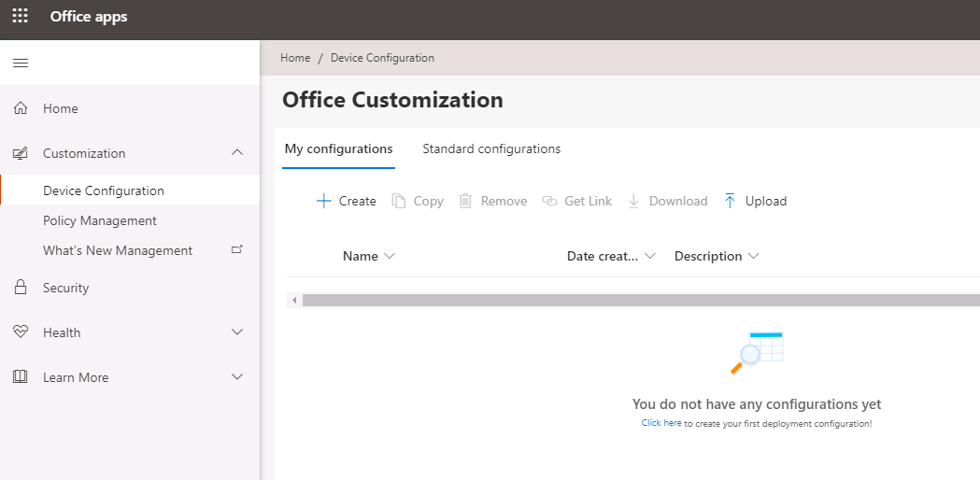The height and width of the screenshot is (480, 980).
Task: Click the Home house icon in sidebar
Action: click(21, 108)
